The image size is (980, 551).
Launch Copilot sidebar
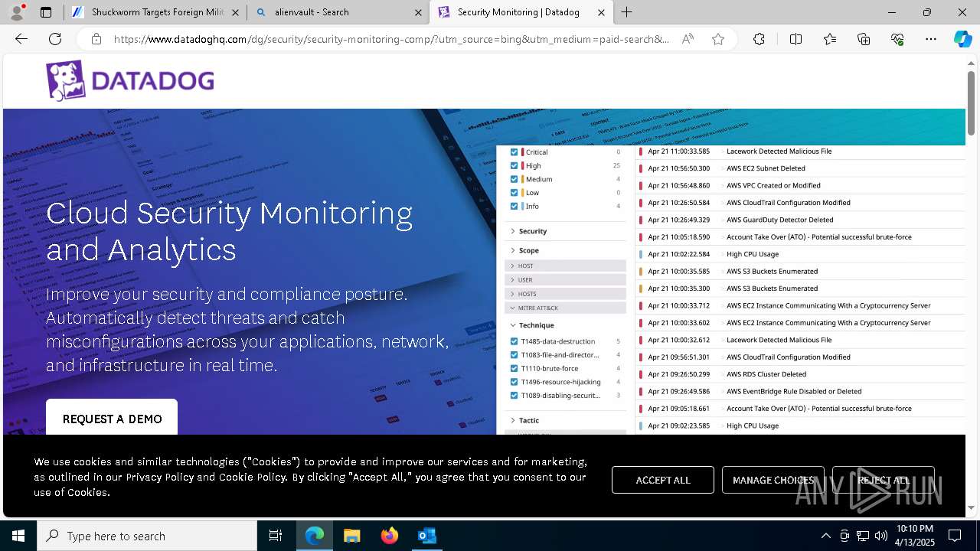963,39
